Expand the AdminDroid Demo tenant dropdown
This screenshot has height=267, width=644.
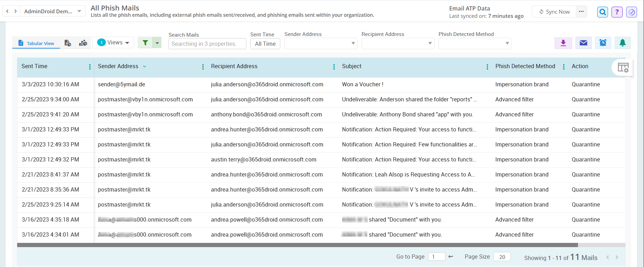pos(79,11)
